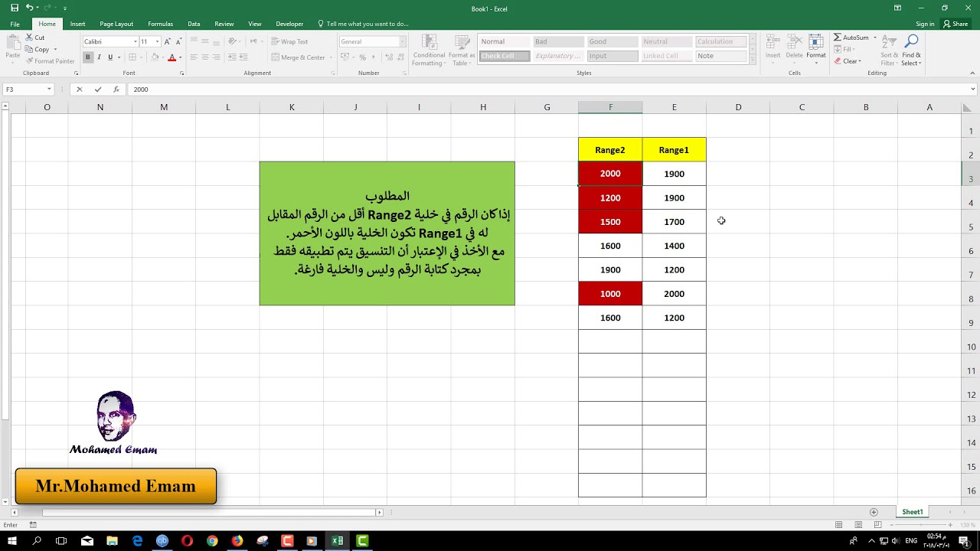The height and width of the screenshot is (551, 980).
Task: Open the Excel icon on the taskbar
Action: point(337,541)
